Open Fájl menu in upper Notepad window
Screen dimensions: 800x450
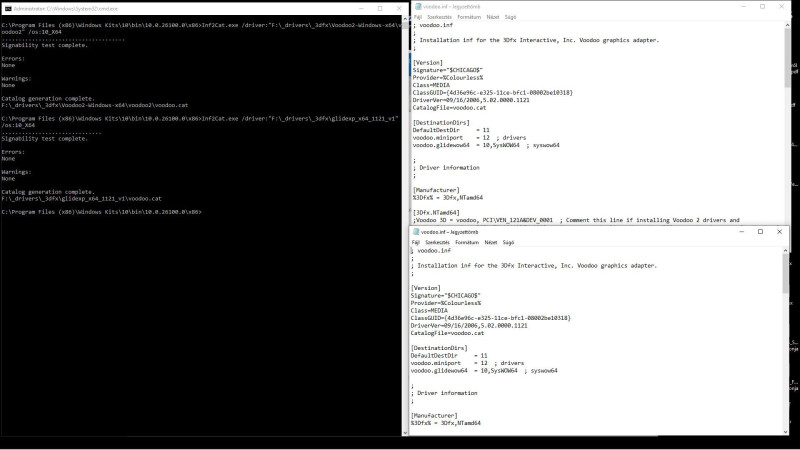[417, 17]
